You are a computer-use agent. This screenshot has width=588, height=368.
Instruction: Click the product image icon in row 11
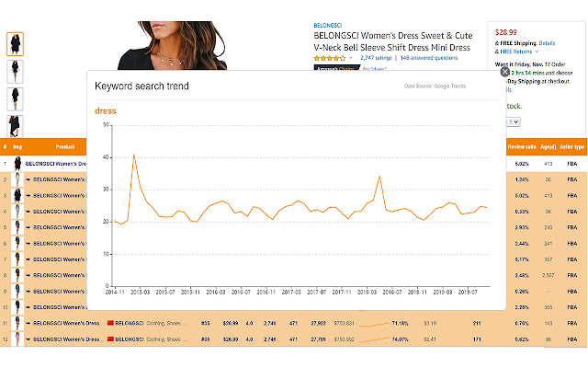point(17,323)
